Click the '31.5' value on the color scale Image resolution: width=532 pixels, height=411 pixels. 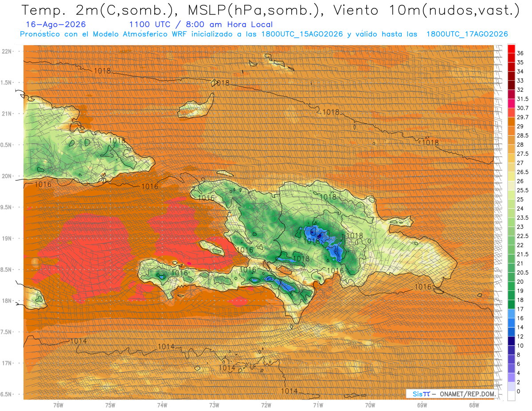tap(523, 99)
